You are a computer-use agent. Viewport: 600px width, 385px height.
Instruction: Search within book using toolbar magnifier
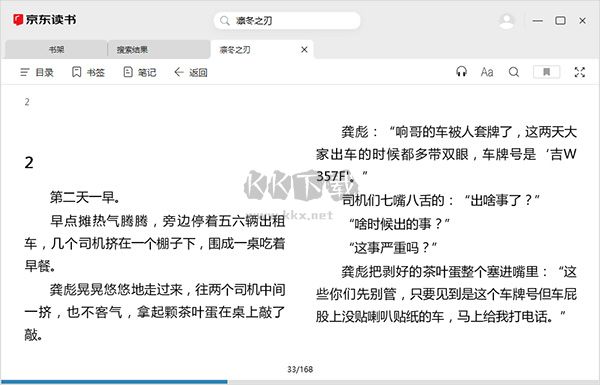point(514,72)
